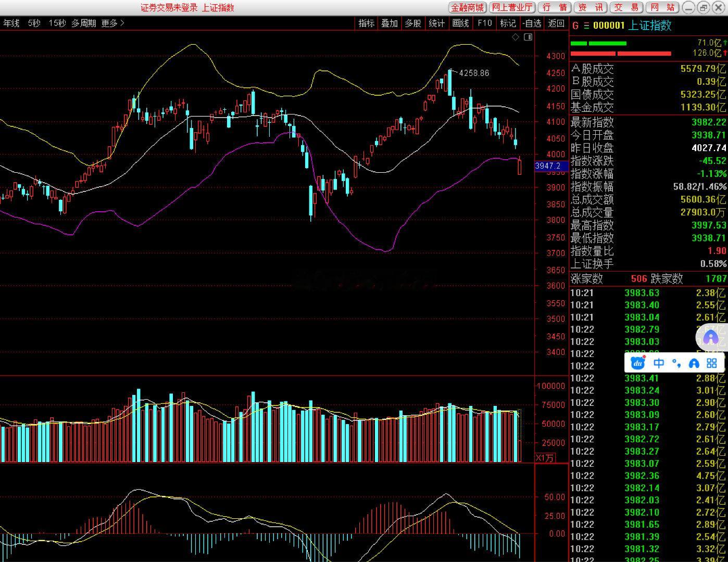
Task: Click the 指数涨幅 value -1.13%
Action: pos(711,174)
